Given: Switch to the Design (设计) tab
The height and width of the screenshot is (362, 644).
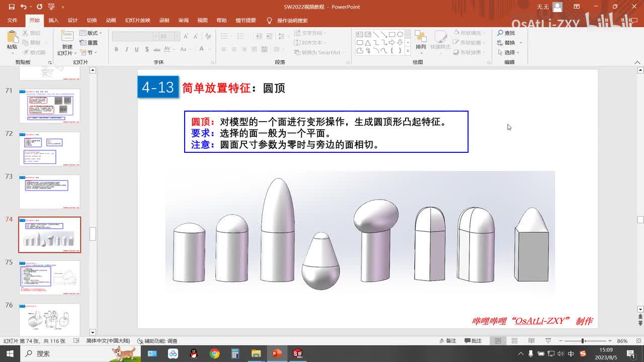Looking at the screenshot, I should point(72,21).
